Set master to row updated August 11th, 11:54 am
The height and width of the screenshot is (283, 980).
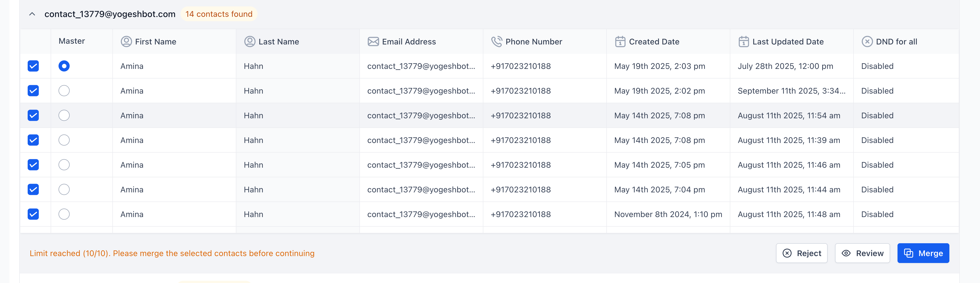click(x=64, y=116)
